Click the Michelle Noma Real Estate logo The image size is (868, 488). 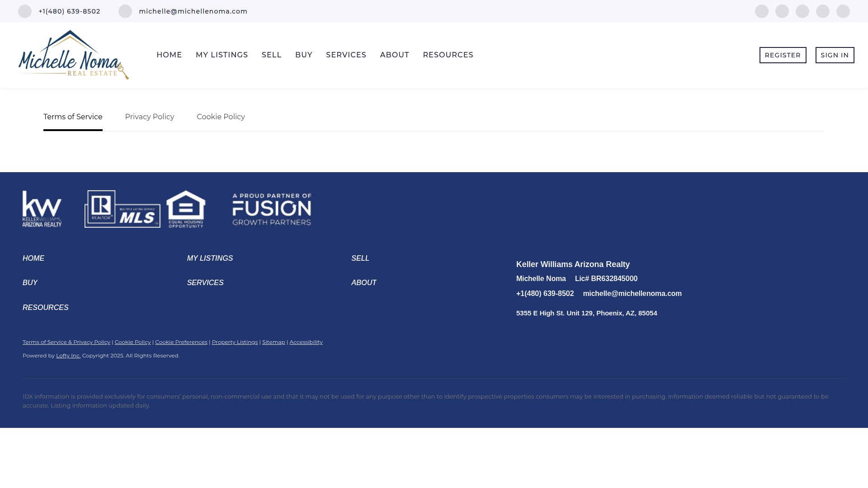[74, 55]
